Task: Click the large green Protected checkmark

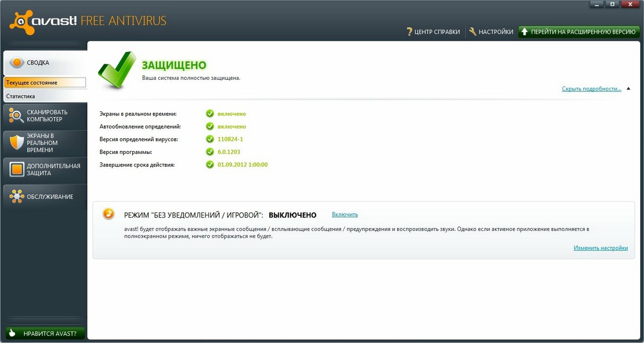Action: tap(117, 70)
